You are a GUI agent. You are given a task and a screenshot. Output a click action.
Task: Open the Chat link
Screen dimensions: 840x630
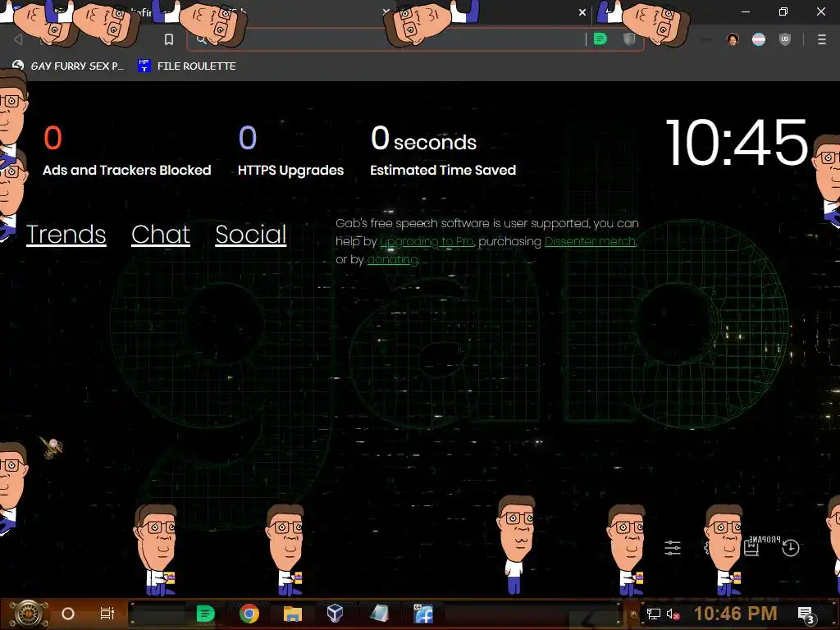click(161, 234)
